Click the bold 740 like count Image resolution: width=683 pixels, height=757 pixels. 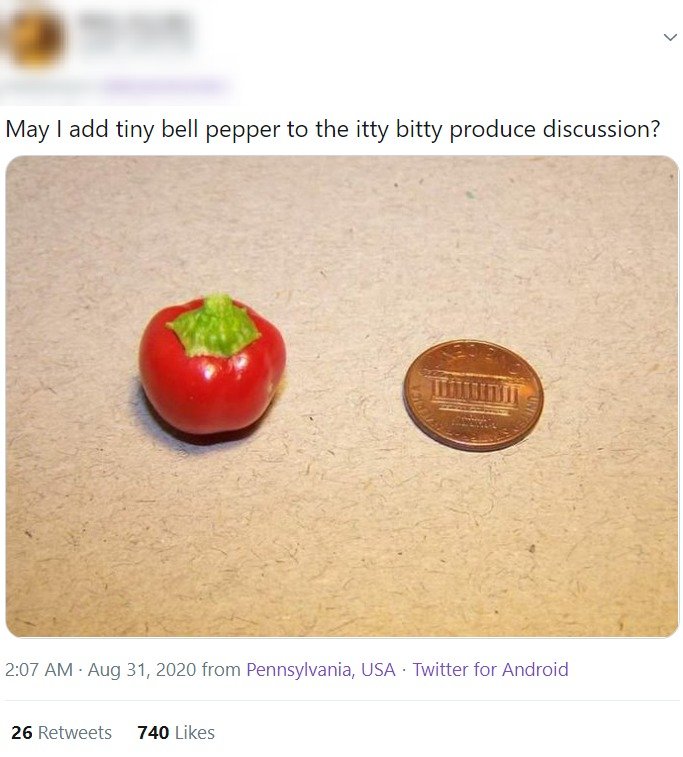point(153,732)
